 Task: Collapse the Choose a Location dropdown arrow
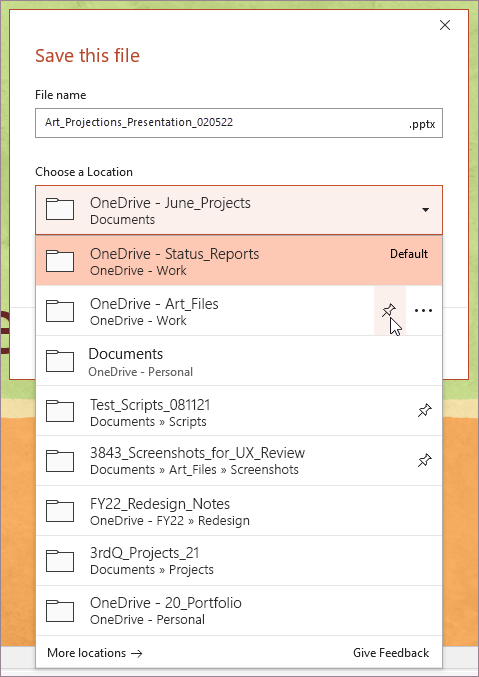425,210
